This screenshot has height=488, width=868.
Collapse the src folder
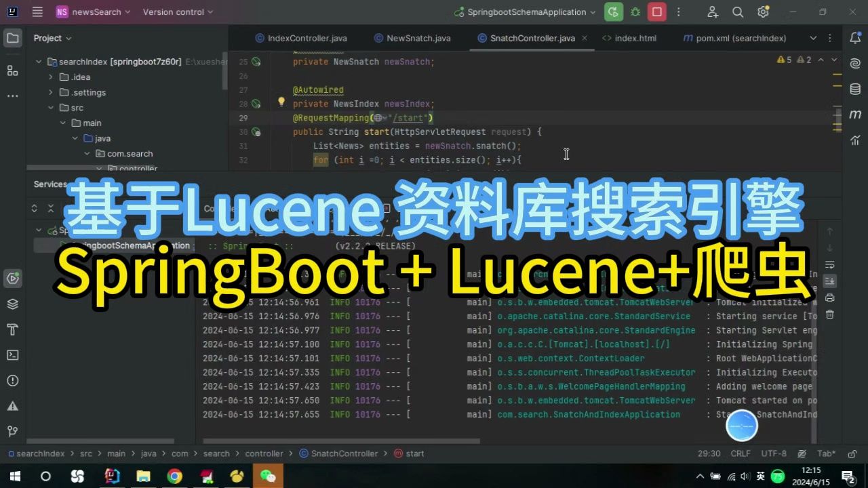[51, 108]
